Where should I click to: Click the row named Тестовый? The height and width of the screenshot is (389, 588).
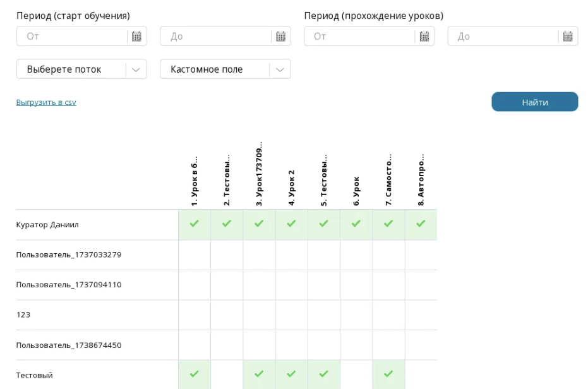34,375
